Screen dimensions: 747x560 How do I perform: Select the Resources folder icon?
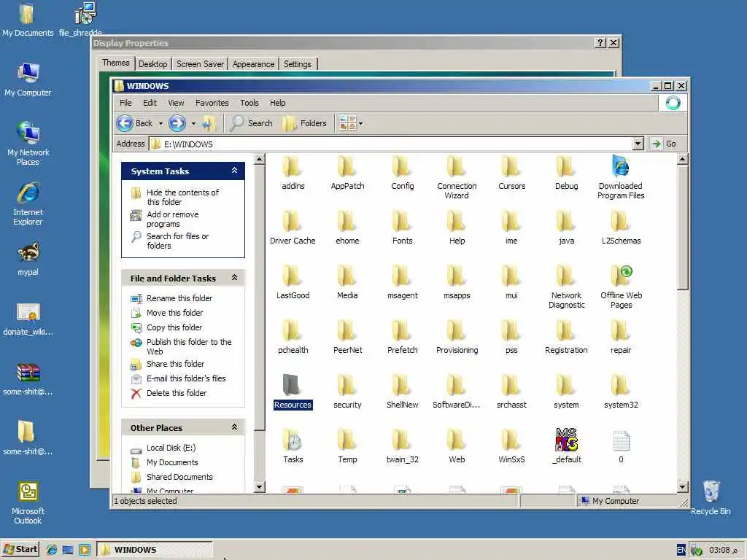point(291,385)
